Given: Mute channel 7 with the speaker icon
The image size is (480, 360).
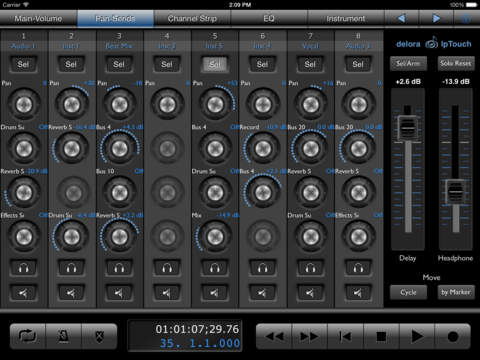Looking at the screenshot, I should pyautogui.click(x=310, y=293).
